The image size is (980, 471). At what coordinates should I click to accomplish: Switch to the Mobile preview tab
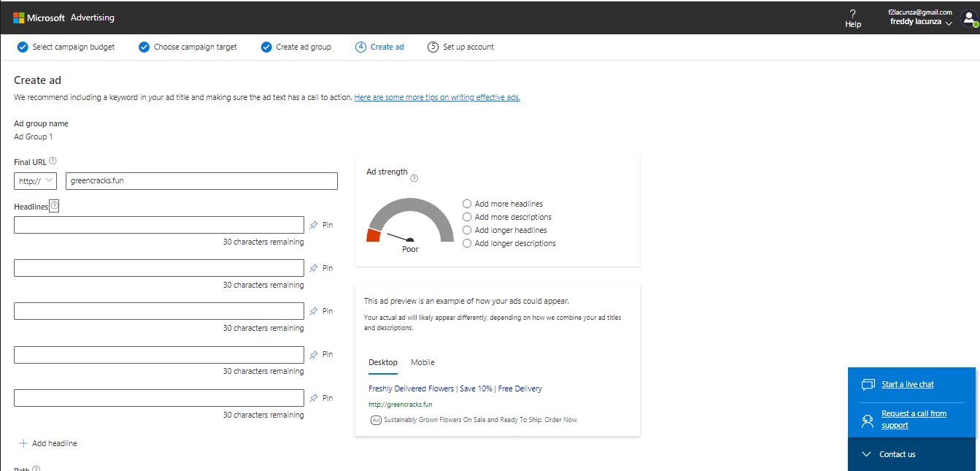423,362
